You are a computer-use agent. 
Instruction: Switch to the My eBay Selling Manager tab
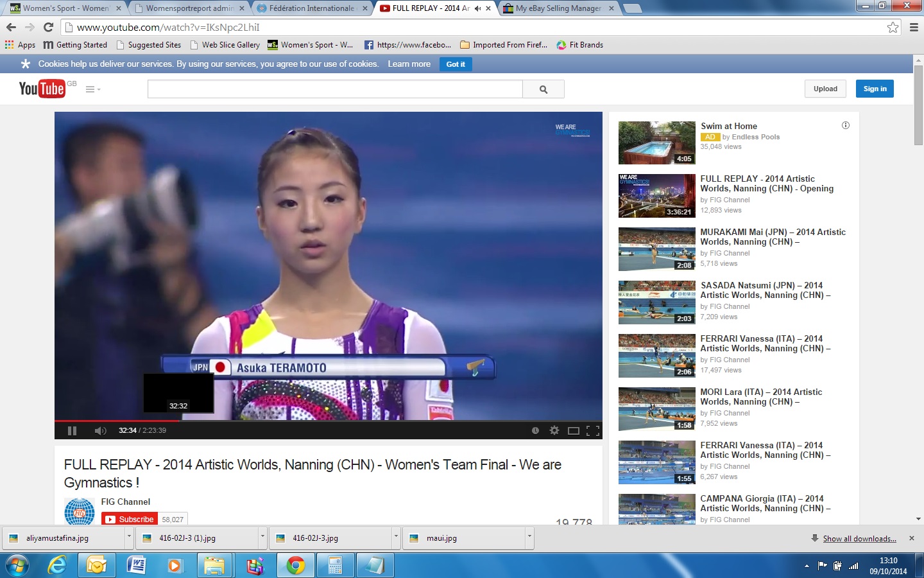coord(558,8)
